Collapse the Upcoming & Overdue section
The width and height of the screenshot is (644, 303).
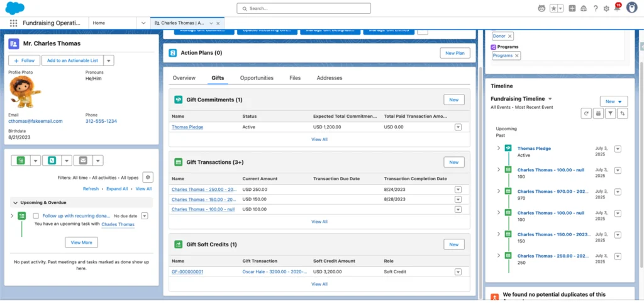(14, 202)
